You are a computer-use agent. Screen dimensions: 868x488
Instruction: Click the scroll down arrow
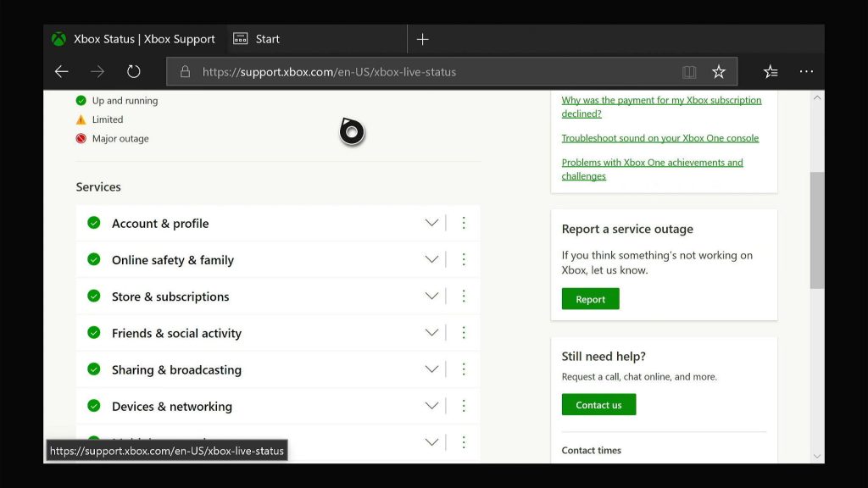(817, 457)
